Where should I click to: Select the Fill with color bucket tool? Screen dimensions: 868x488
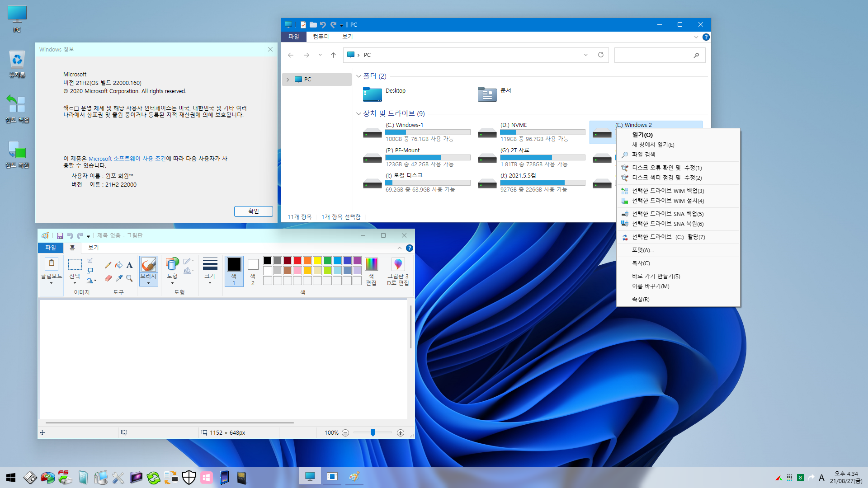coord(119,265)
